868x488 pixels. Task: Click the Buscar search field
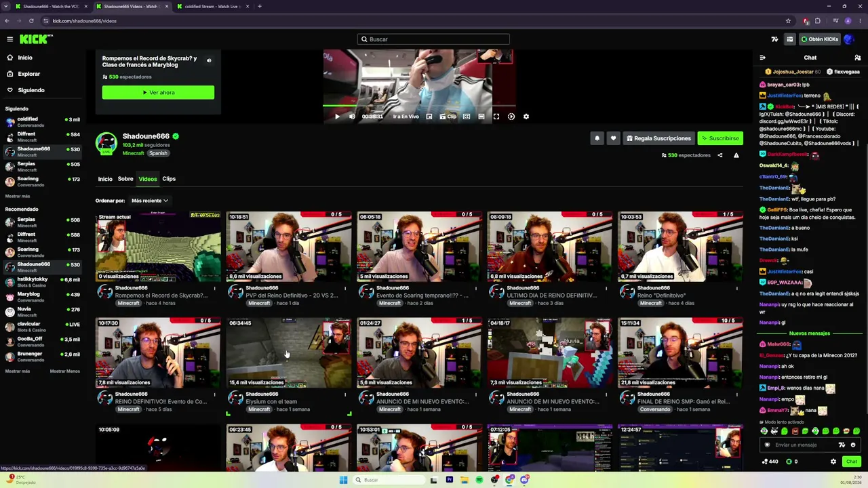click(433, 39)
